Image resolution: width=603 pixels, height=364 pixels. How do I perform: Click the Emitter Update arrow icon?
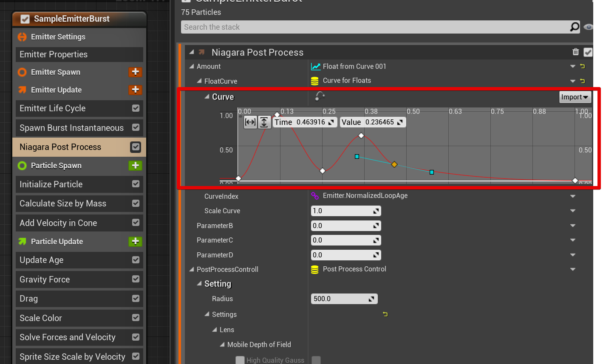coord(22,90)
